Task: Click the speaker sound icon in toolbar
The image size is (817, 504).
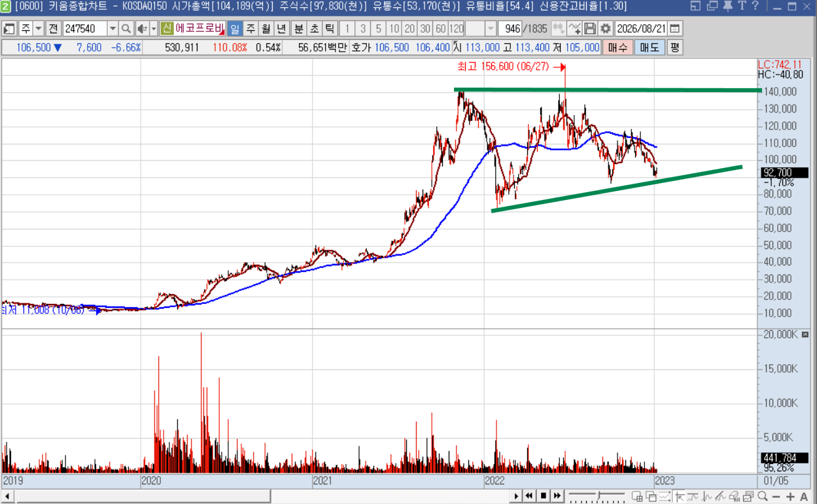Action: pyautogui.click(x=142, y=29)
